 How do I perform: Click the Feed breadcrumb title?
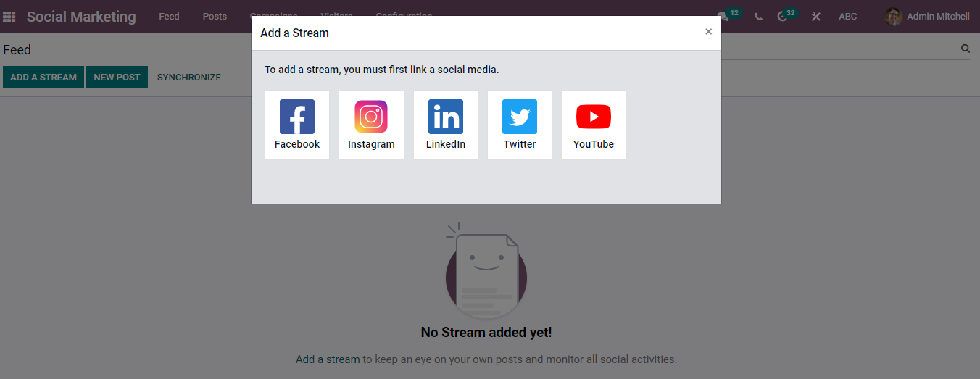pos(17,49)
